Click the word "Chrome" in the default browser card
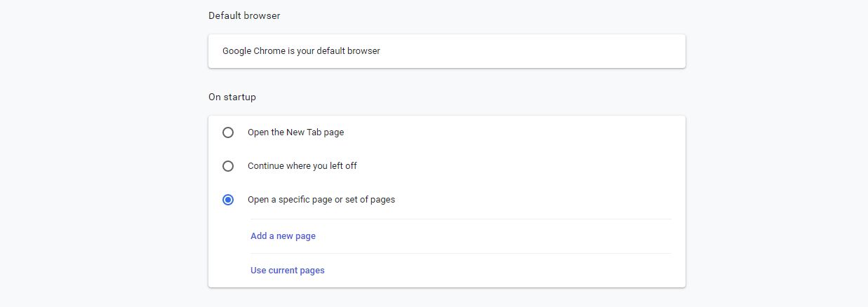Viewport: 868px width, 307px height. click(x=269, y=51)
